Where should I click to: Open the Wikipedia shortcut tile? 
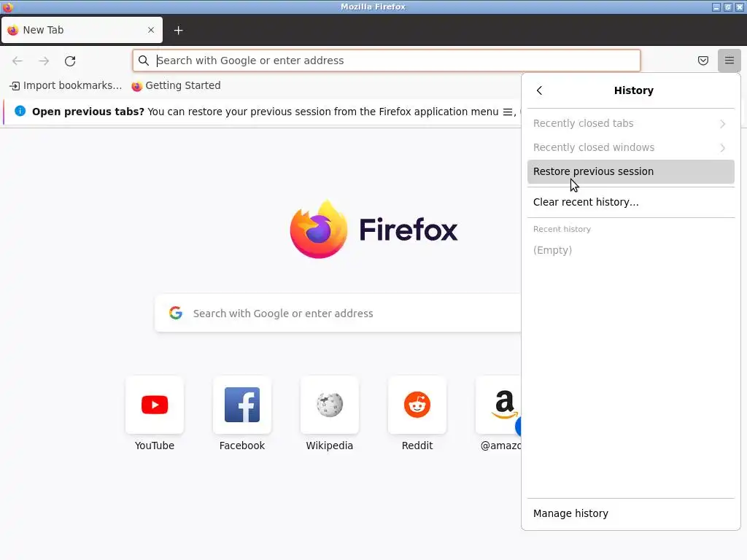(x=329, y=405)
